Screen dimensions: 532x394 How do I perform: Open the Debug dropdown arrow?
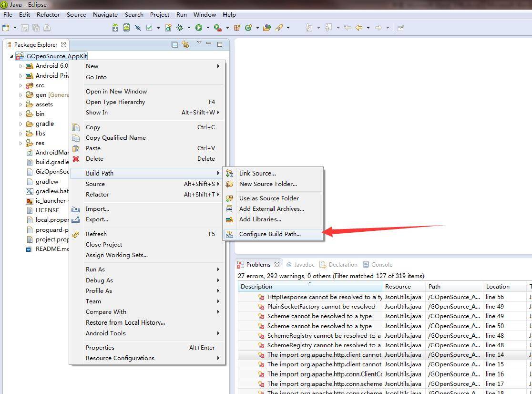tap(189, 28)
